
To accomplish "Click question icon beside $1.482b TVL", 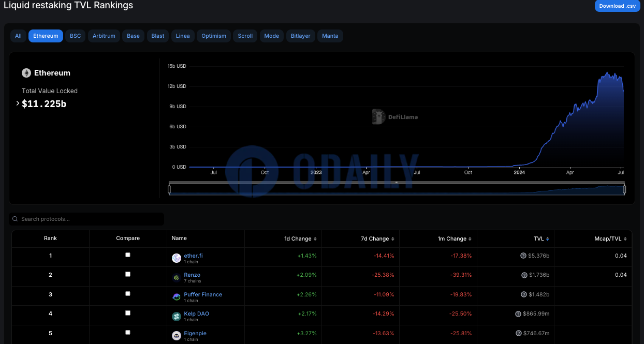I will 524,294.
